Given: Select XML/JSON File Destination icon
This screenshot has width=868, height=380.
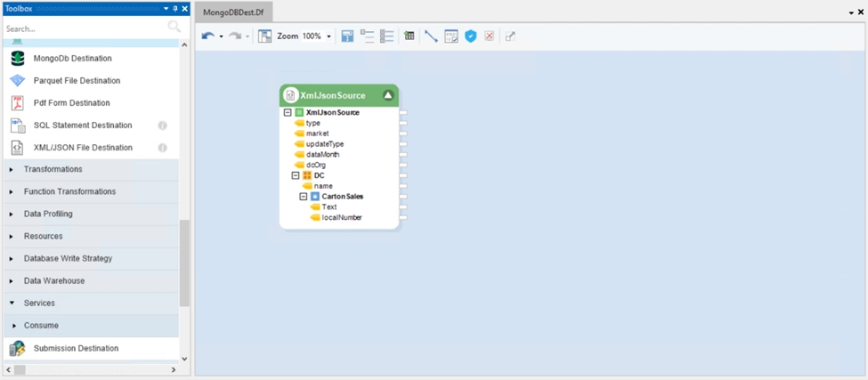Looking at the screenshot, I should tap(18, 148).
